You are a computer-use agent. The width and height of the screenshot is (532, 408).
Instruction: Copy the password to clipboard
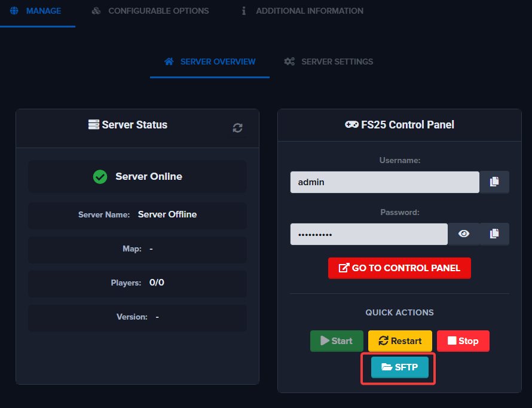click(494, 234)
